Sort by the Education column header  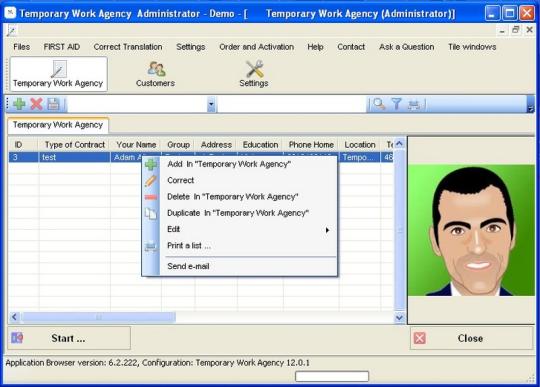click(260, 145)
